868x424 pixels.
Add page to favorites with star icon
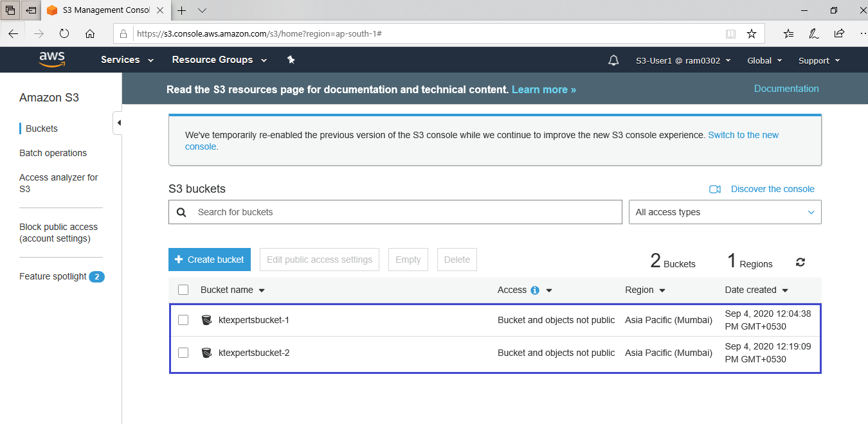pyautogui.click(x=751, y=33)
